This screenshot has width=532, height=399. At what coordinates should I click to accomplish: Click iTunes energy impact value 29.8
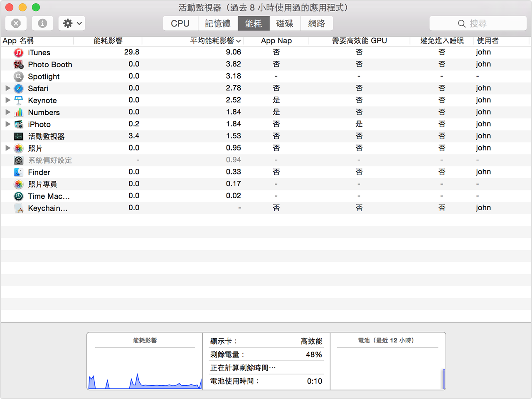point(132,52)
